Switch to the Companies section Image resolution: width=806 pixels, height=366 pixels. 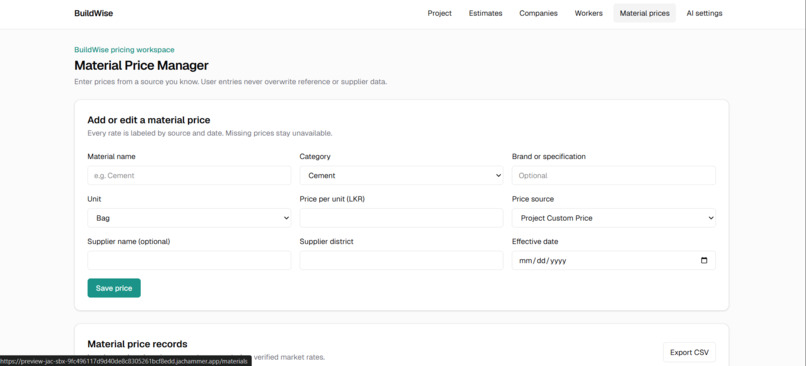click(x=538, y=13)
